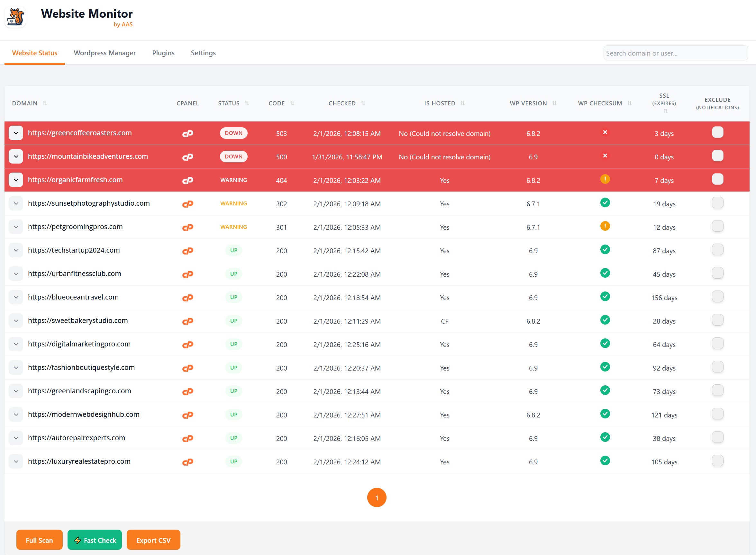The height and width of the screenshot is (555, 756).
Task: Open the Plugins tab
Action: click(x=163, y=53)
